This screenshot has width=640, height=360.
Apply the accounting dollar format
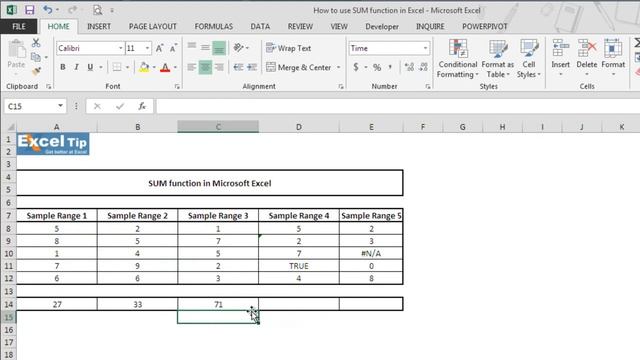[x=356, y=67]
